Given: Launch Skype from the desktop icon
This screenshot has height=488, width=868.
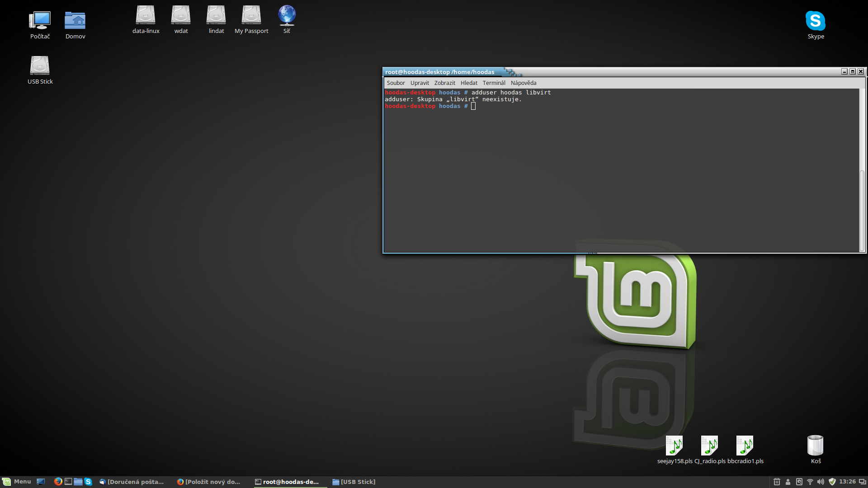Looking at the screenshot, I should (x=816, y=25).
